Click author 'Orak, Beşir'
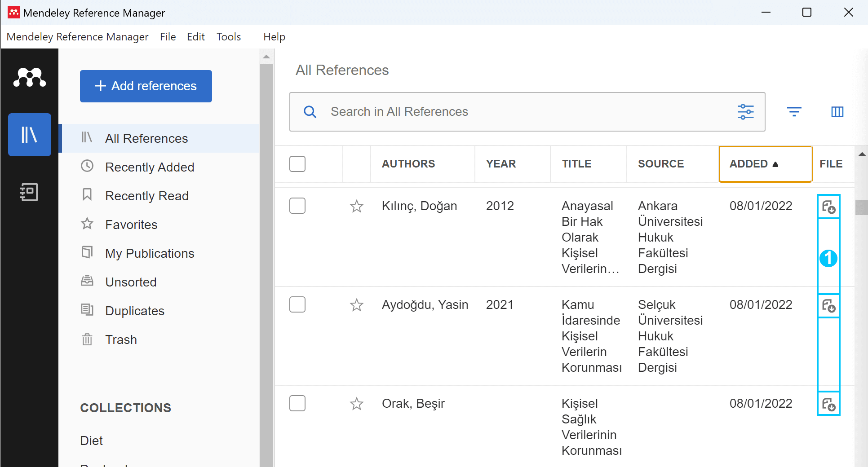The height and width of the screenshot is (467, 868). tap(413, 404)
